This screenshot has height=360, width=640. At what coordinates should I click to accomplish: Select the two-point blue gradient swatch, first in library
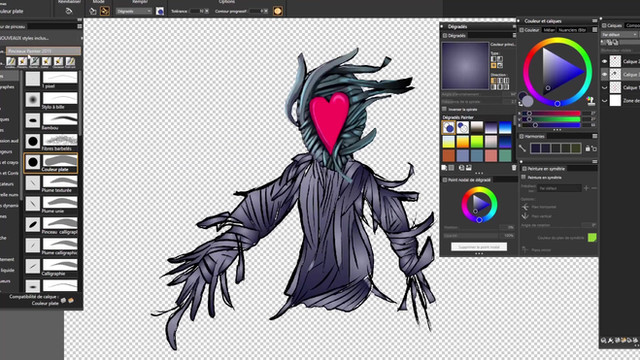pyautogui.click(x=449, y=128)
